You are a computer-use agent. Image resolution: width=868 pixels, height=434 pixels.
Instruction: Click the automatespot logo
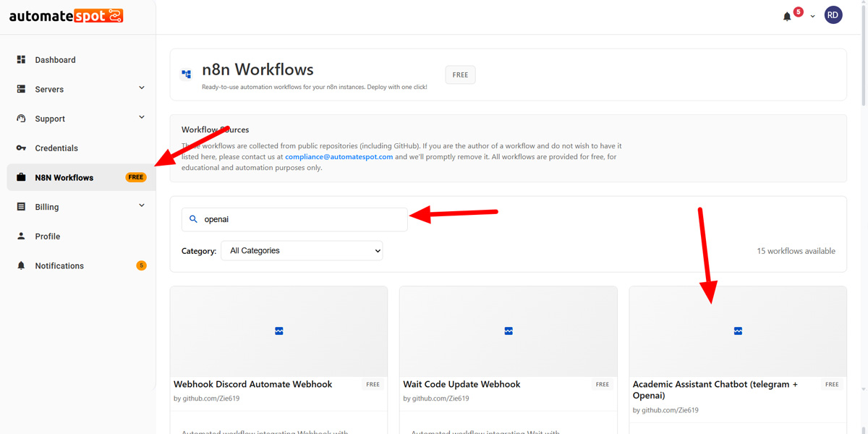66,16
